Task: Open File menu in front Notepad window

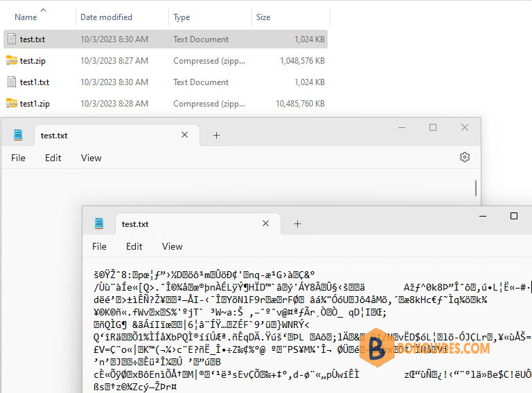Action: tap(100, 246)
